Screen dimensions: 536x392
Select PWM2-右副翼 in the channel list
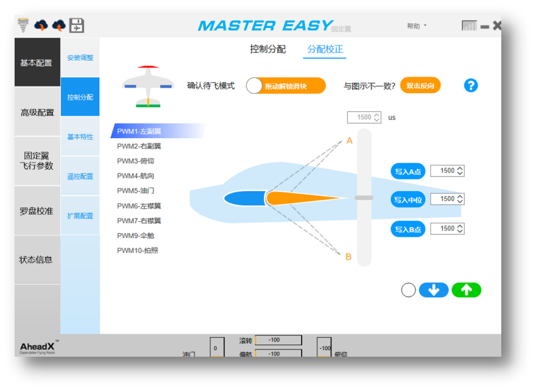(139, 146)
